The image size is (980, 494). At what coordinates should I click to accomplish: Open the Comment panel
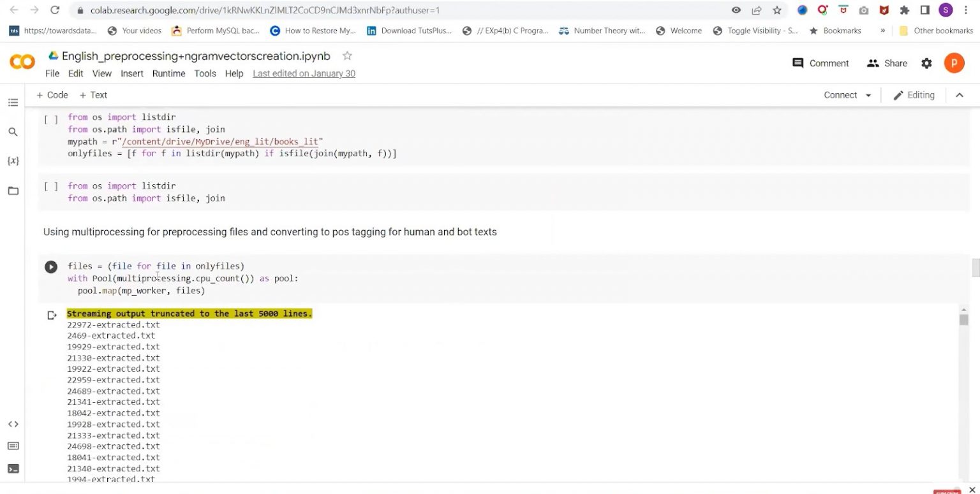pyautogui.click(x=820, y=63)
